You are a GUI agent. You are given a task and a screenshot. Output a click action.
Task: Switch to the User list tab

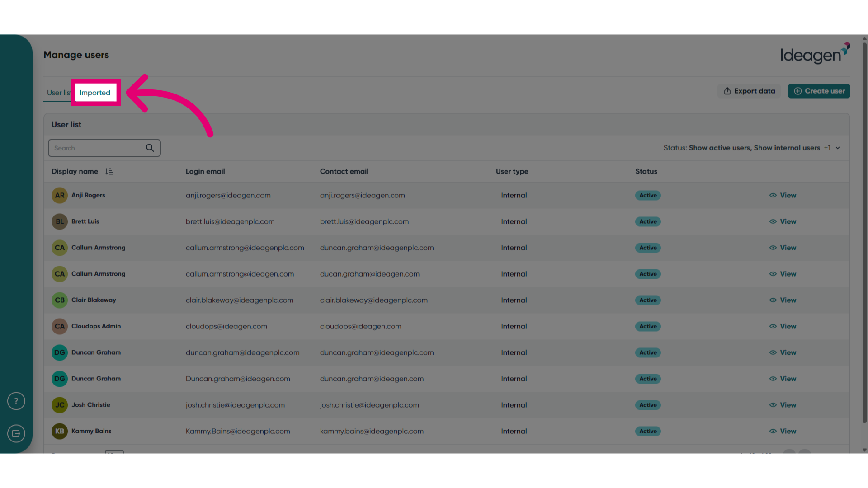(59, 93)
